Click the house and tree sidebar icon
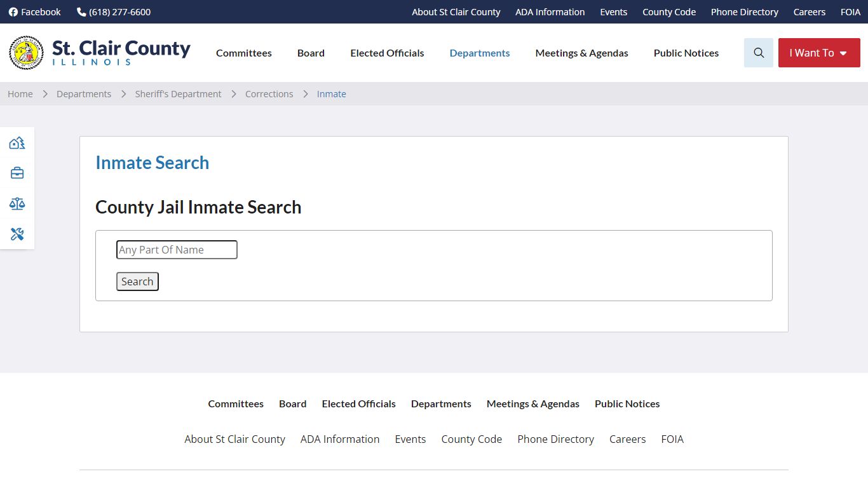This screenshot has width=868, height=488. pyautogui.click(x=17, y=143)
